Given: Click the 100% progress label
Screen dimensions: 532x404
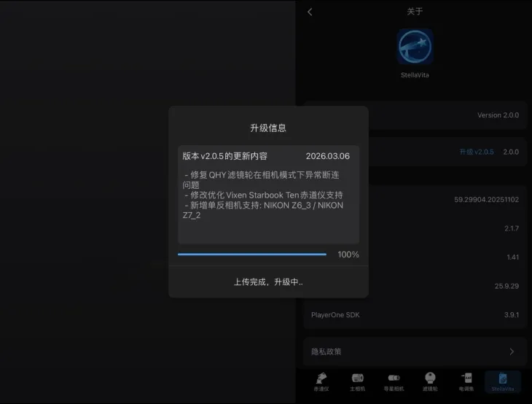Looking at the screenshot, I should click(x=348, y=255).
